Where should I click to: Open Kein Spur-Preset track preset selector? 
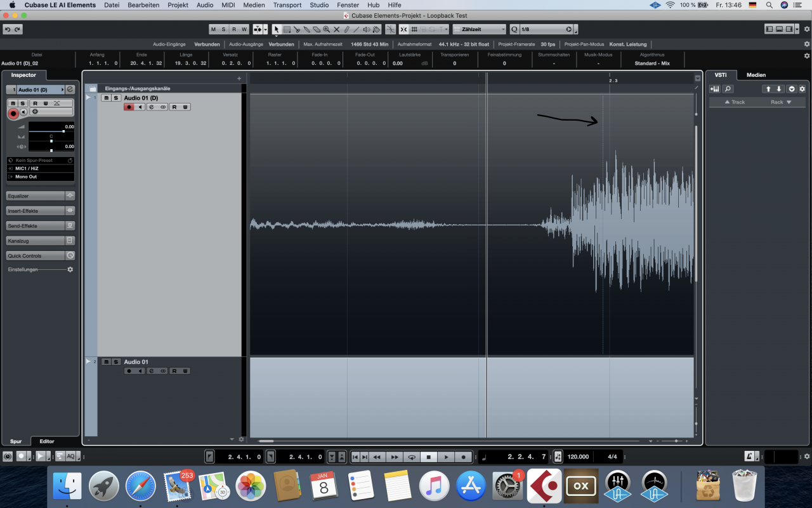(x=41, y=161)
